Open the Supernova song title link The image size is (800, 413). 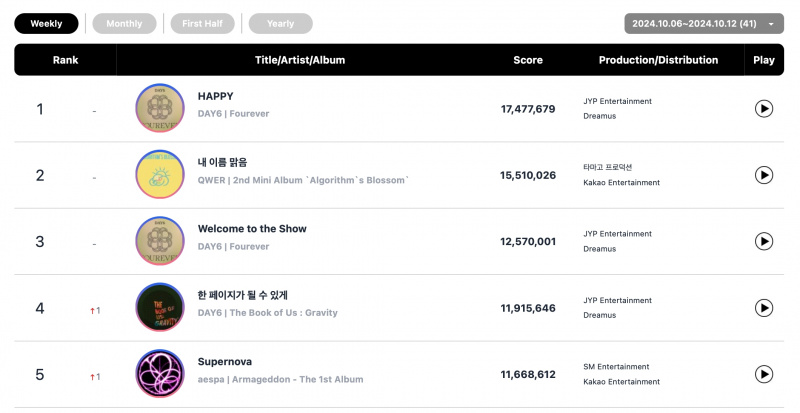pos(224,361)
